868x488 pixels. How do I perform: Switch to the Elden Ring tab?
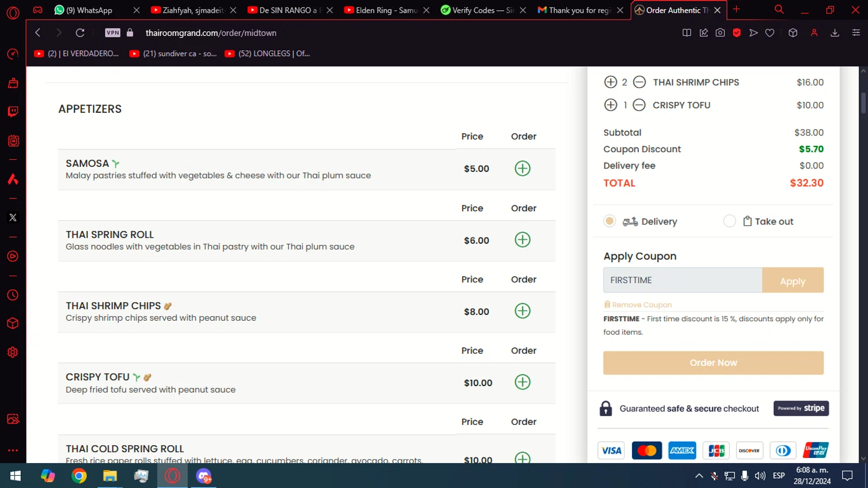pyautogui.click(x=382, y=10)
